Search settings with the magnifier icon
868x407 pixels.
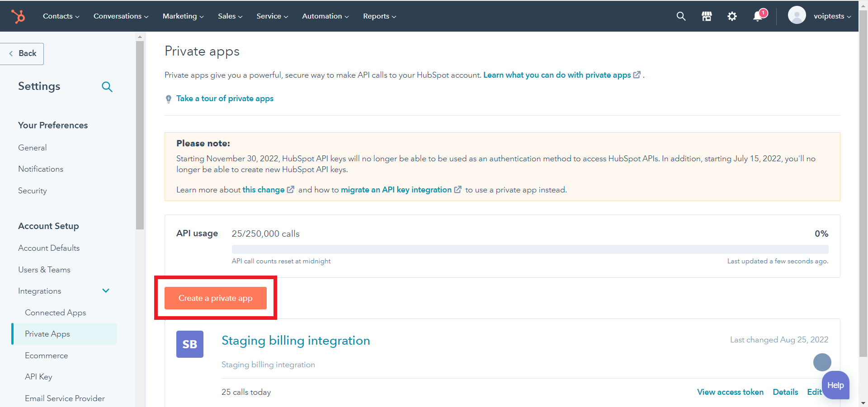tap(107, 87)
